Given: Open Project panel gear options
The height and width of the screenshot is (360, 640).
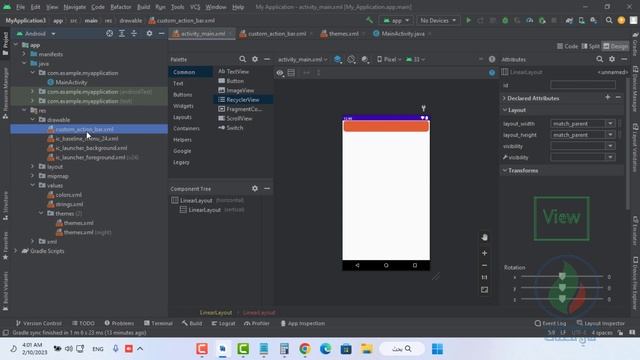Looking at the screenshot, I should pyautogui.click(x=149, y=33).
